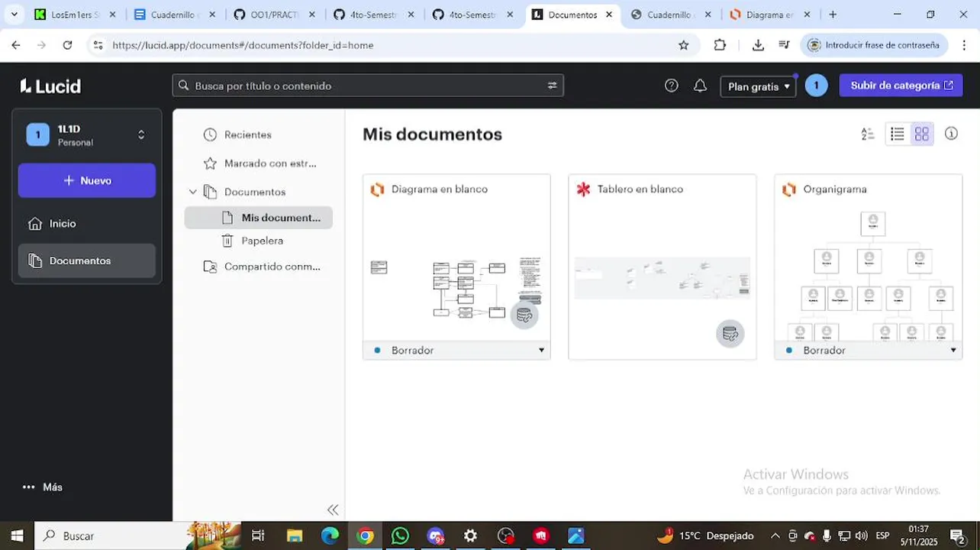Click the sort order icon
Viewport: 980px width, 550px height.
(x=868, y=134)
